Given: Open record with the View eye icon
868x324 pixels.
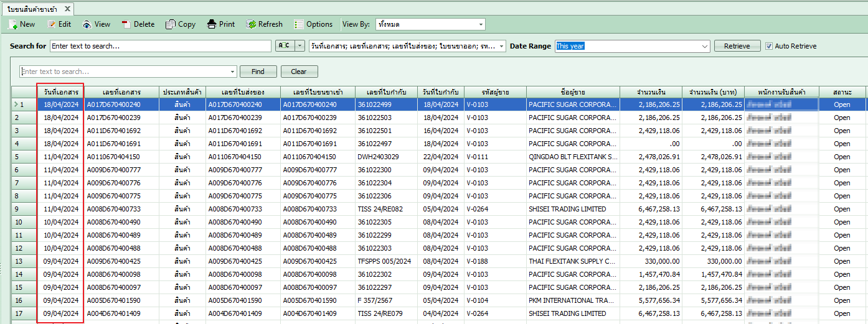Looking at the screenshot, I should click(x=87, y=24).
